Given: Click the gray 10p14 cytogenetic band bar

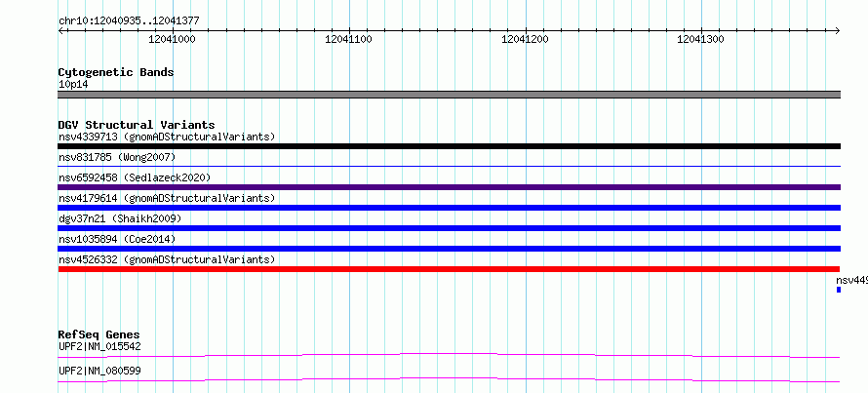Looking at the screenshot, I should [450, 95].
